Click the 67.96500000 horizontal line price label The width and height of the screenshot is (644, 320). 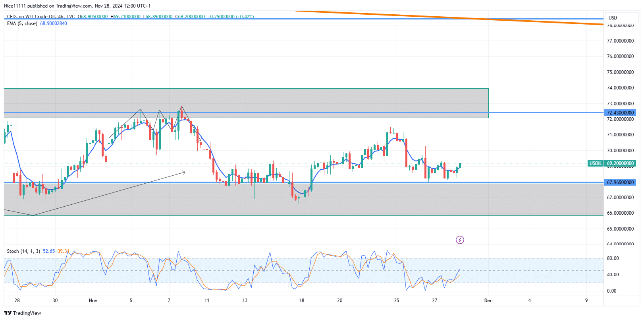pyautogui.click(x=620, y=182)
